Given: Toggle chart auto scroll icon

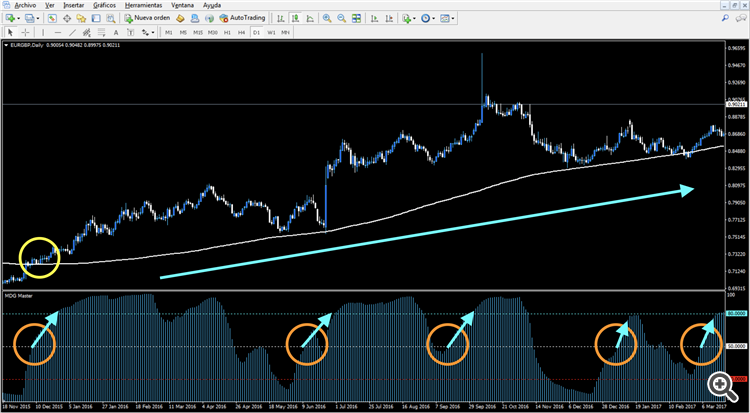Looking at the screenshot, I should (x=375, y=18).
